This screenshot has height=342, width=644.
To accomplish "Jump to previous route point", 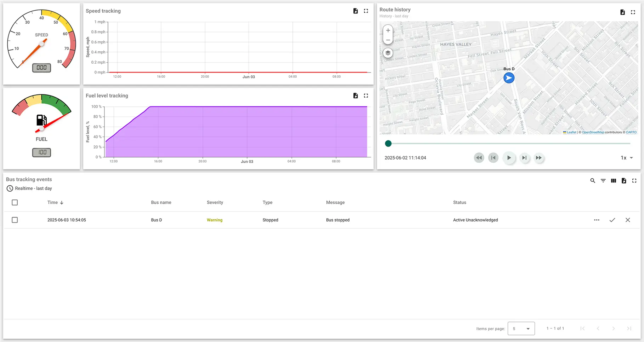I will coord(493,158).
